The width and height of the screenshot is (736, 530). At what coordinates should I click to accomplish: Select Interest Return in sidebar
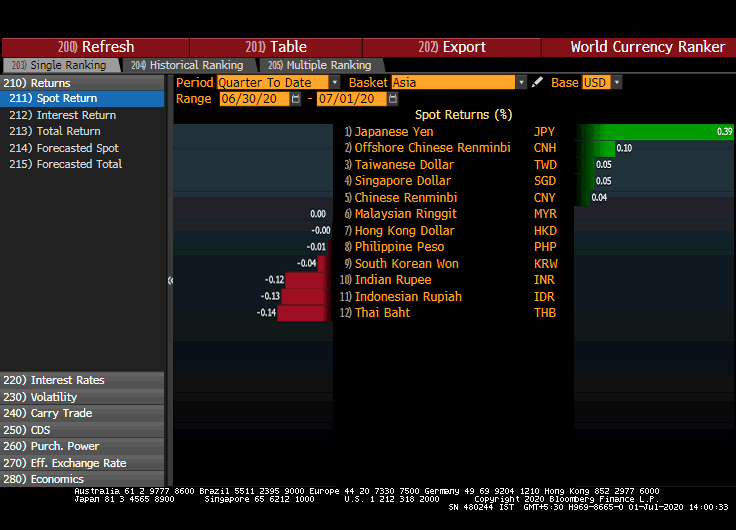(x=76, y=115)
